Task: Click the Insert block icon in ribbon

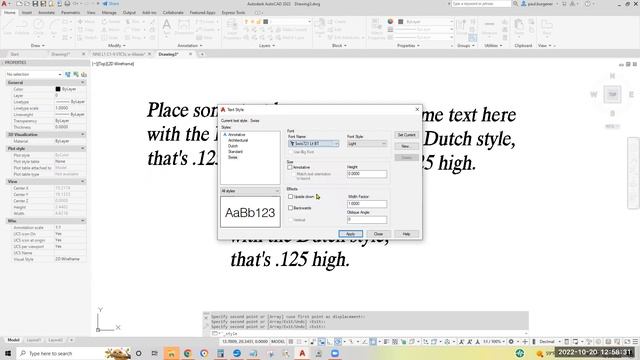Action: coord(320,27)
